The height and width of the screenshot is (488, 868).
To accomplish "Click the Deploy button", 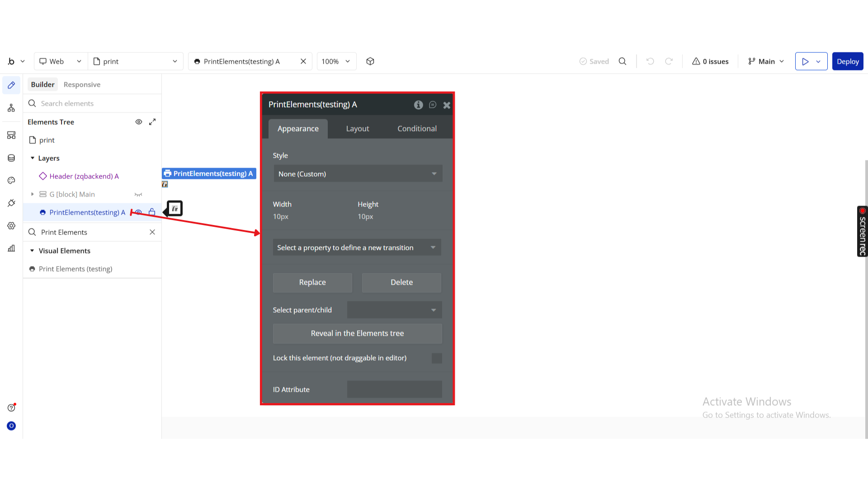I will [847, 61].
